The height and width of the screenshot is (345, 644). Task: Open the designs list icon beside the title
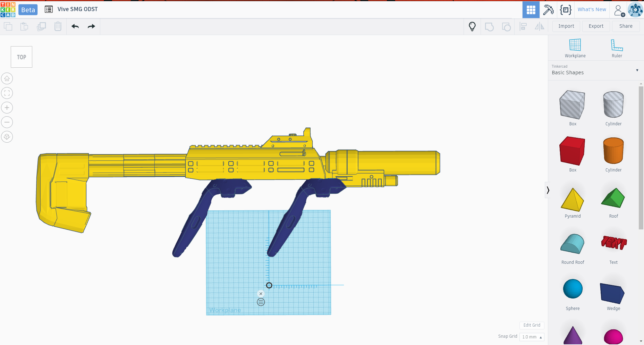pos(49,9)
